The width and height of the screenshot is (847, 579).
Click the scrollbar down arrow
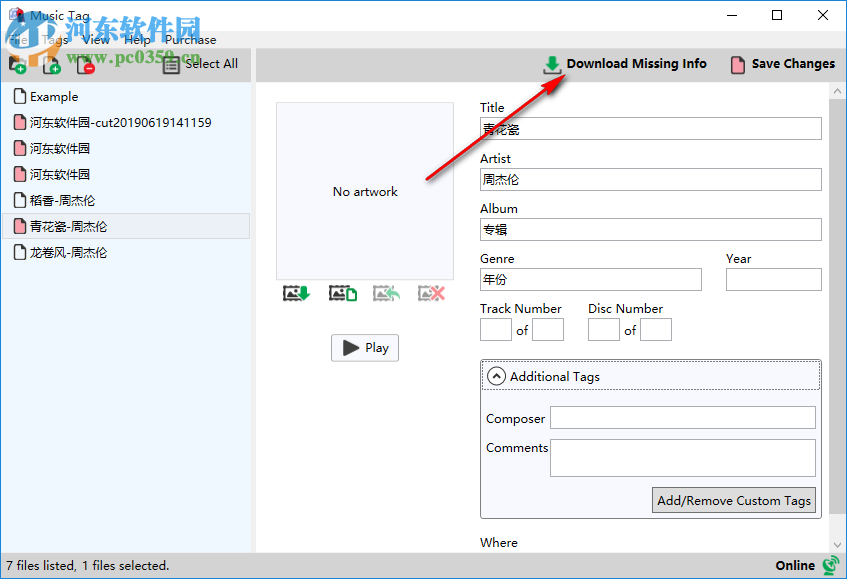pyautogui.click(x=837, y=544)
